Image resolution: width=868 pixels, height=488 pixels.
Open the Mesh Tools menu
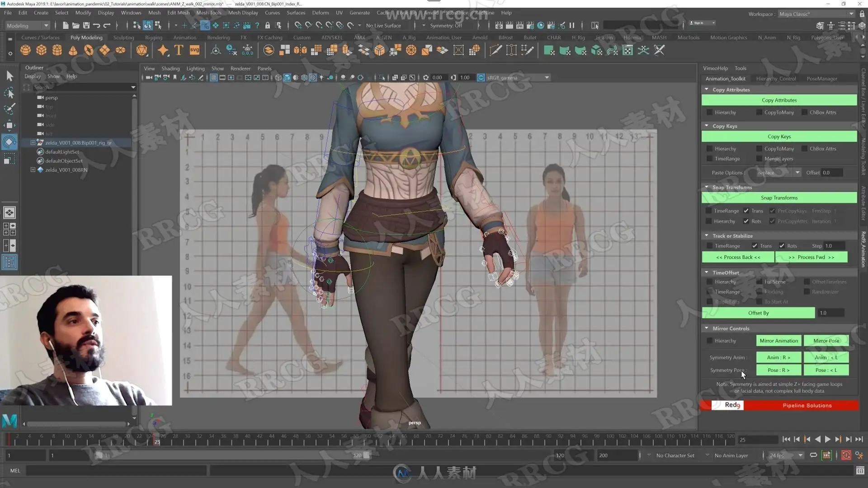(208, 13)
